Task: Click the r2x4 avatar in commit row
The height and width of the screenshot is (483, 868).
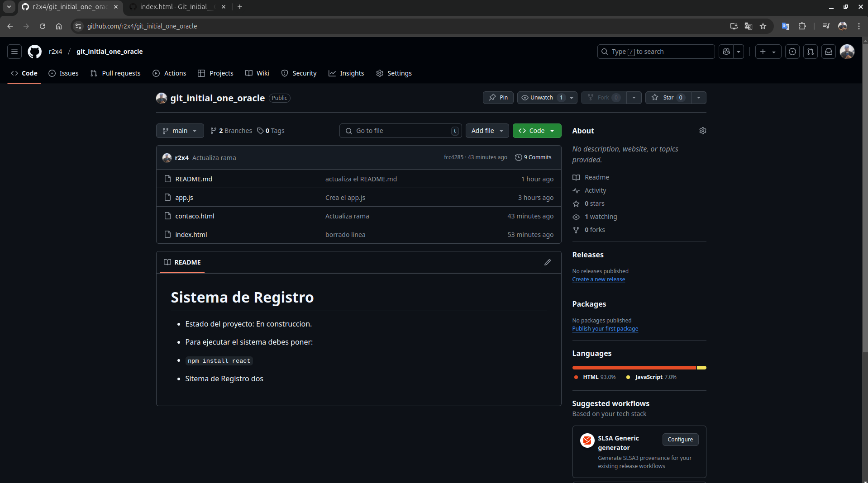Action: click(167, 157)
